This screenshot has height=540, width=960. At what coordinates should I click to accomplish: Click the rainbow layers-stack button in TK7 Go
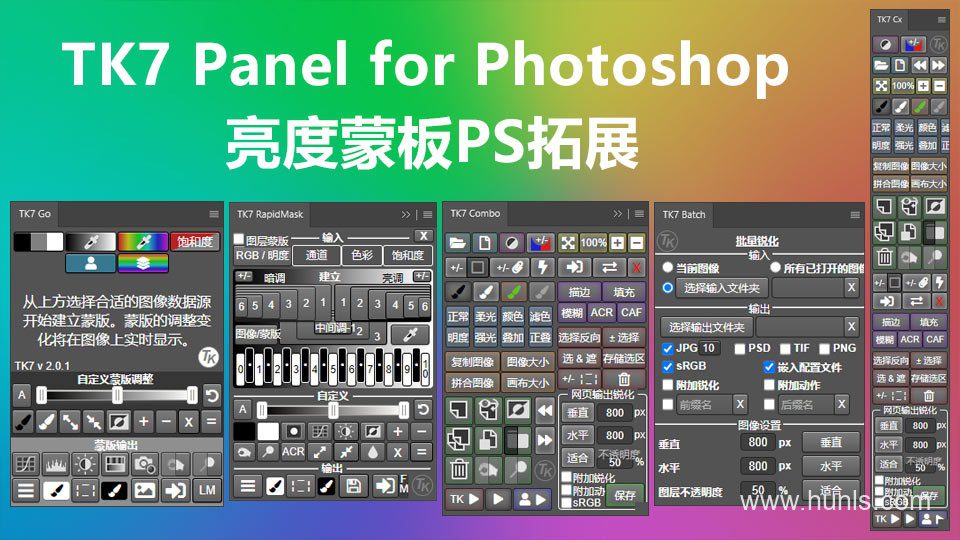143,263
